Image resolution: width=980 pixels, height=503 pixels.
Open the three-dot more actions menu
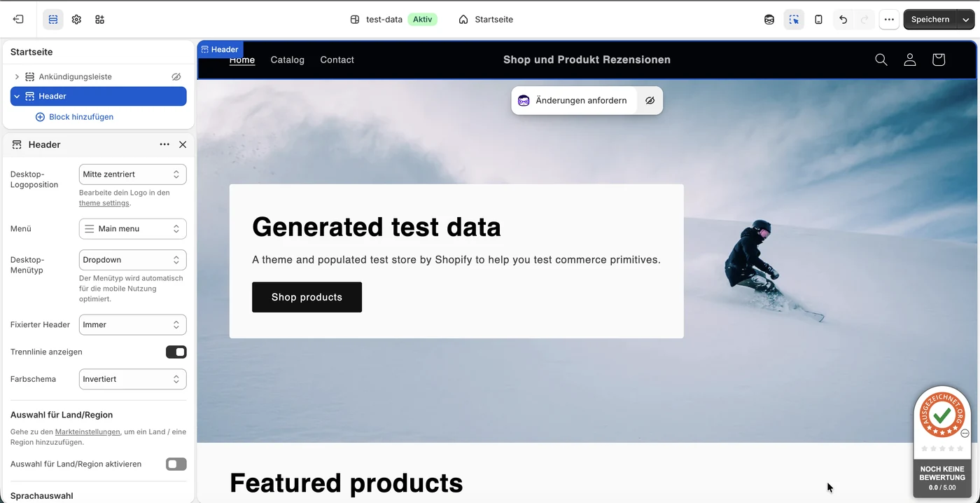[889, 20]
